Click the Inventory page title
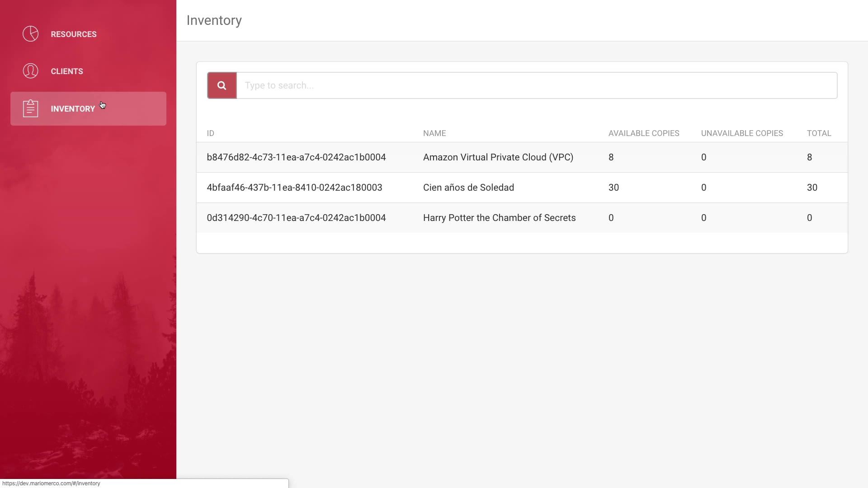Image resolution: width=868 pixels, height=488 pixels. [x=214, y=20]
